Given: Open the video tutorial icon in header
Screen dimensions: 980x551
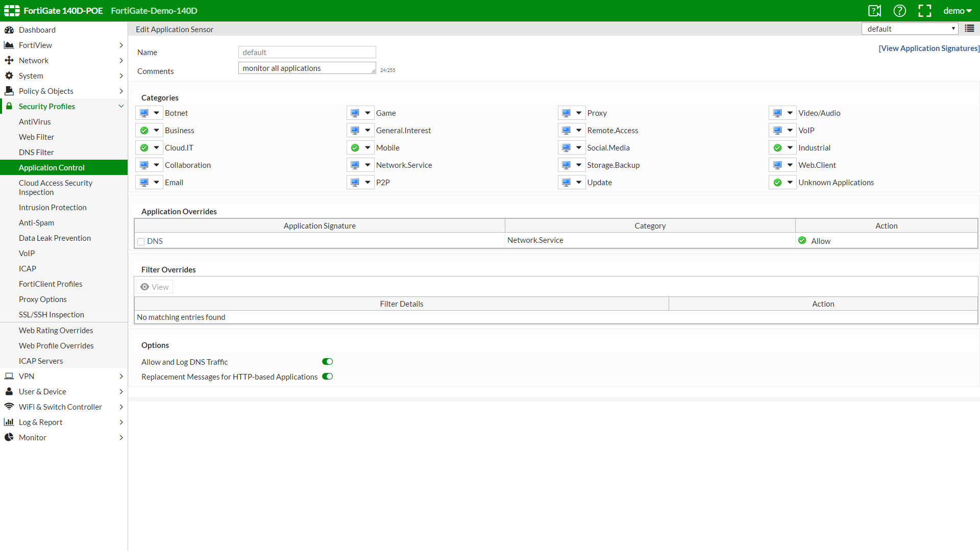Looking at the screenshot, I should (x=874, y=11).
